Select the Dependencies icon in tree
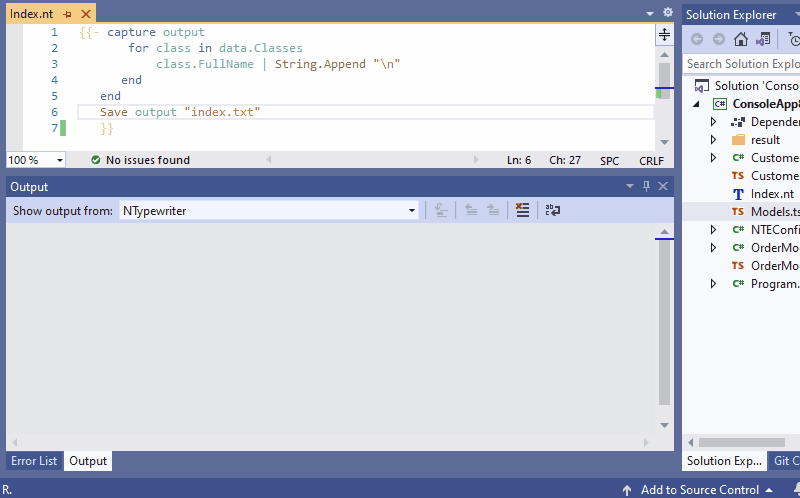800x498 pixels. (738, 122)
